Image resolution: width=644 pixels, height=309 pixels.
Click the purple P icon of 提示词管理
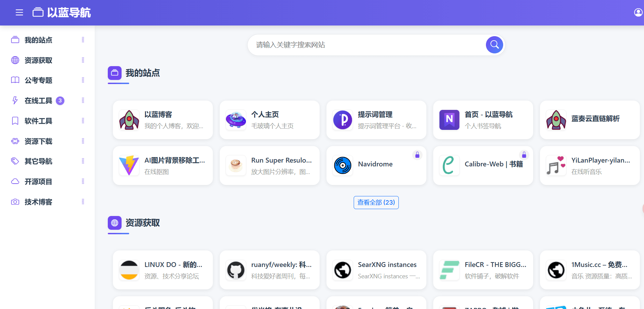tap(343, 120)
